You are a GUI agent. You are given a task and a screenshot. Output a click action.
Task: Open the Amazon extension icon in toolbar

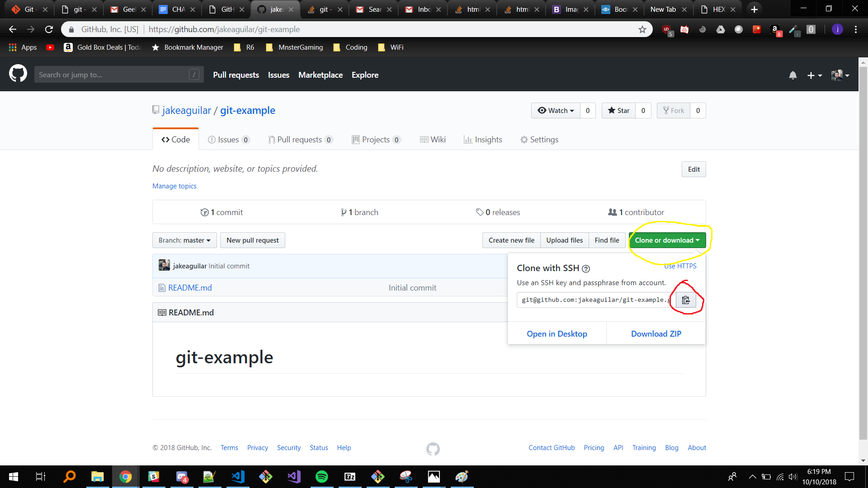(775, 30)
